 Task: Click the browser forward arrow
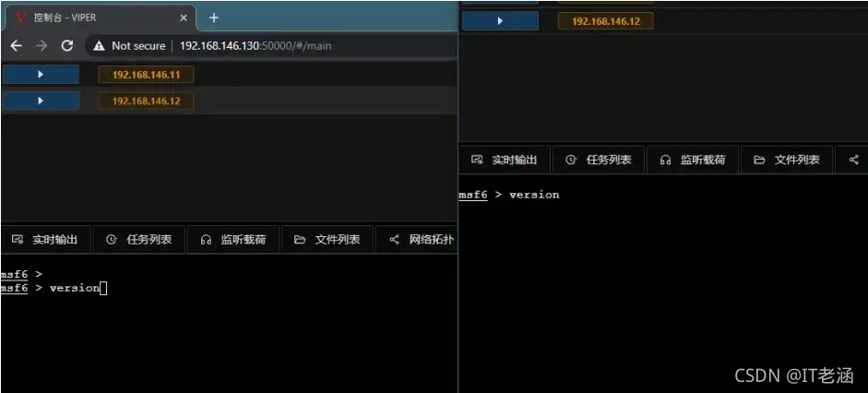pos(42,46)
